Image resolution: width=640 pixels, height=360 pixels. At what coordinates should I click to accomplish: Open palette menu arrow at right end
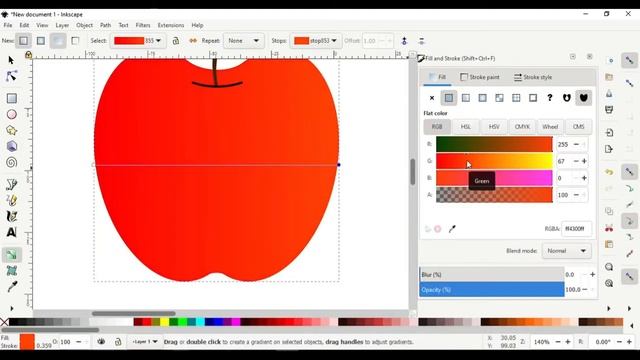tap(632, 325)
